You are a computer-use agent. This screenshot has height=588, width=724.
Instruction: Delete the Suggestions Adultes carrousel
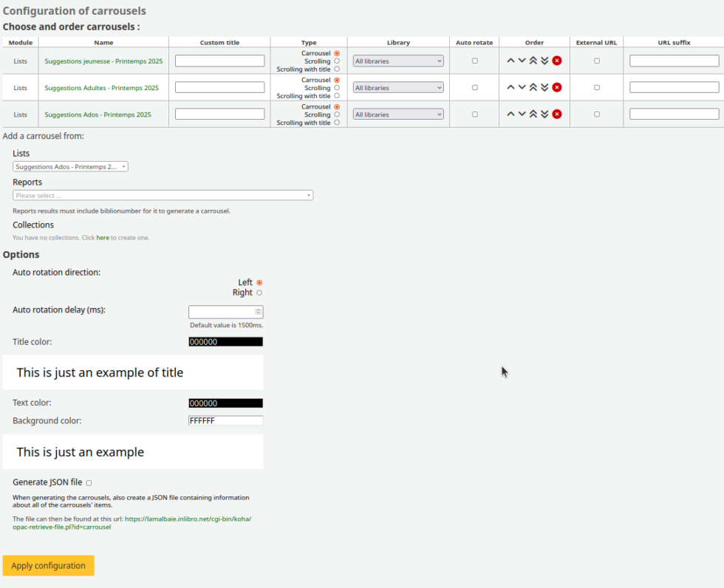coord(557,87)
